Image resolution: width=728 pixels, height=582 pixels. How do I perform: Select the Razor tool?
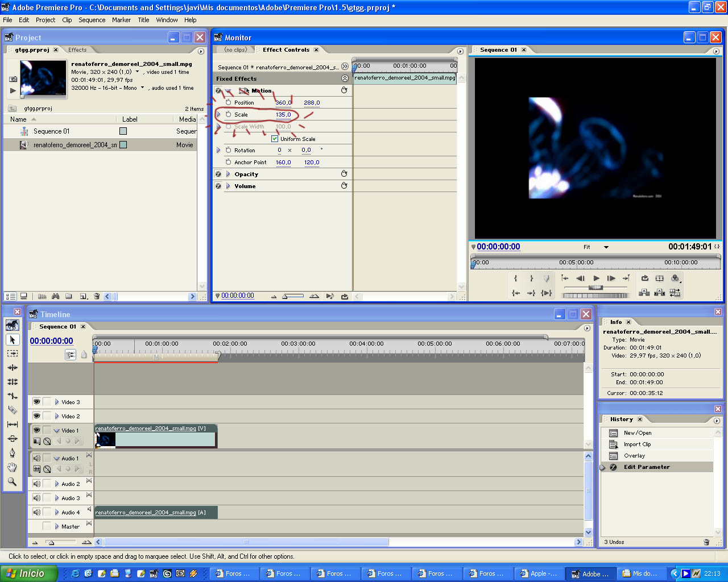pos(12,410)
